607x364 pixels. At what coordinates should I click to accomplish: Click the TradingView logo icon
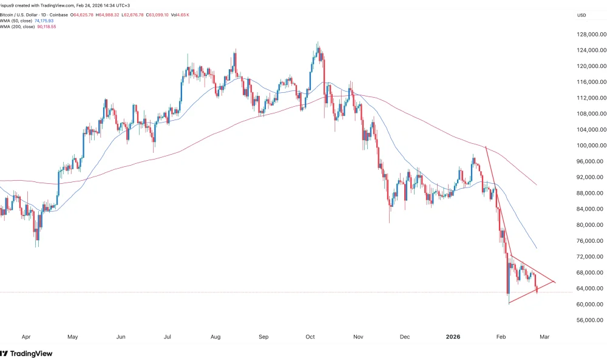pos(4,353)
